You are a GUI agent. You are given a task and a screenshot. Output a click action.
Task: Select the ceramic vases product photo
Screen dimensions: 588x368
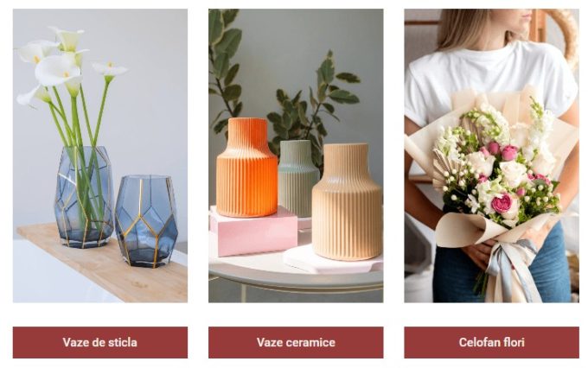tap(296, 155)
